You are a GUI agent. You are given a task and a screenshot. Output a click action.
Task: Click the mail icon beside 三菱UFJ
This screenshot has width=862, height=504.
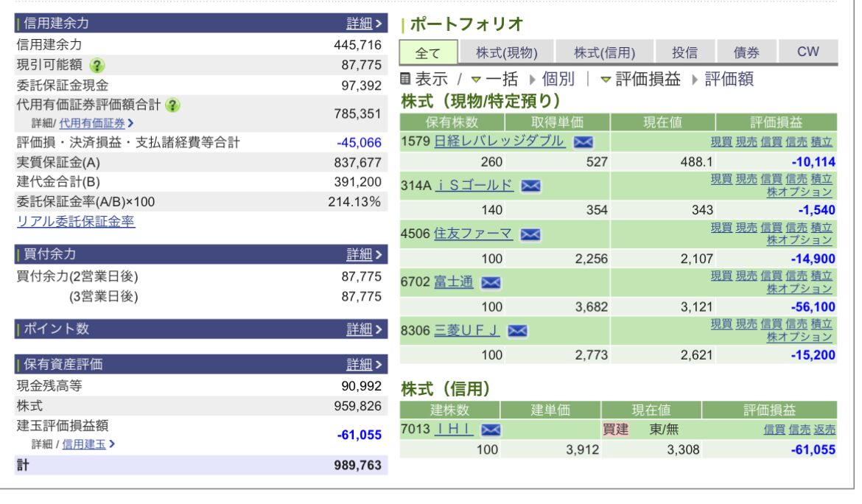point(517,331)
